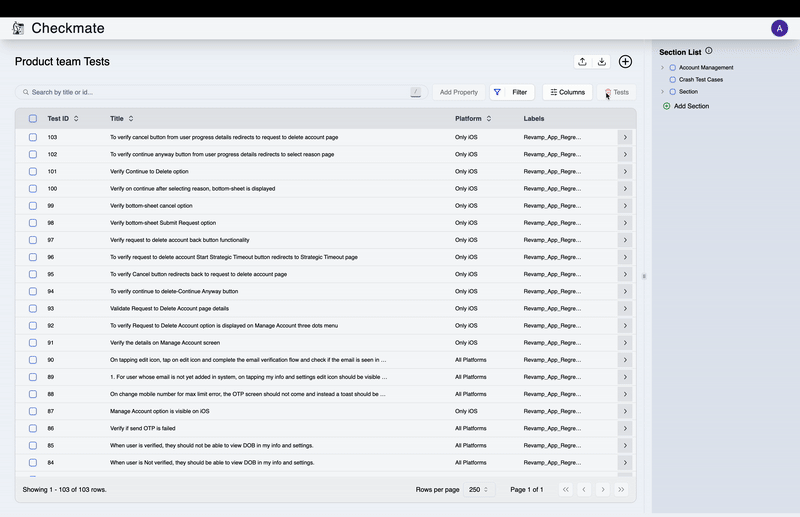The image size is (800, 517).
Task: Click the Tests button
Action: click(615, 92)
